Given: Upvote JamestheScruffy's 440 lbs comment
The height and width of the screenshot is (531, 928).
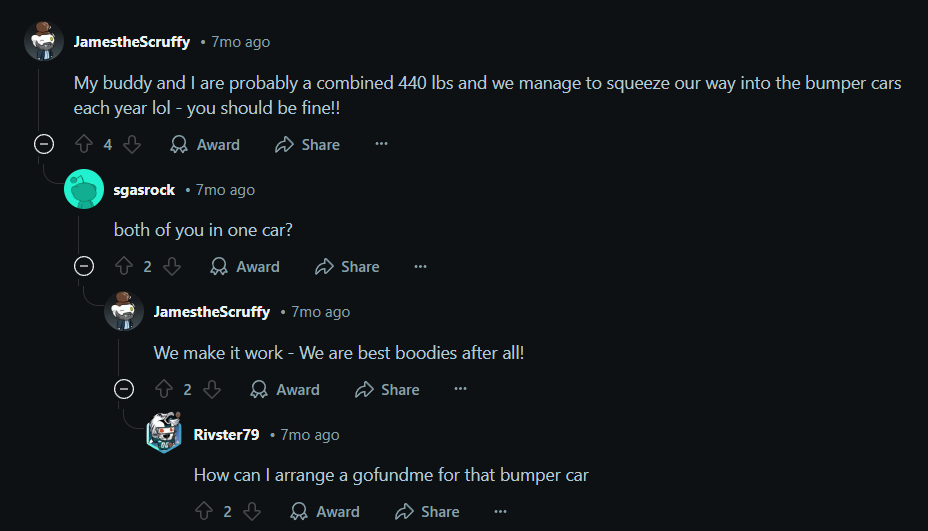Looking at the screenshot, I should click(x=84, y=144).
